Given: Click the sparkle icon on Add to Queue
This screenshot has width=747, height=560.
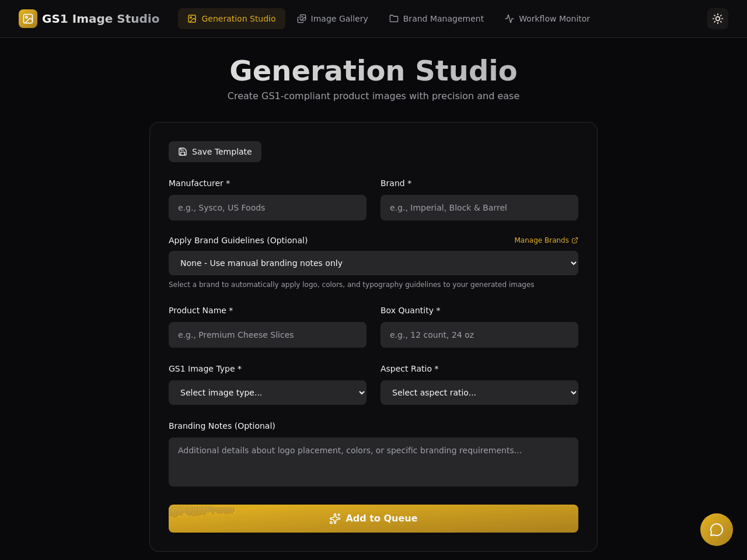Looking at the screenshot, I should click(x=335, y=519).
